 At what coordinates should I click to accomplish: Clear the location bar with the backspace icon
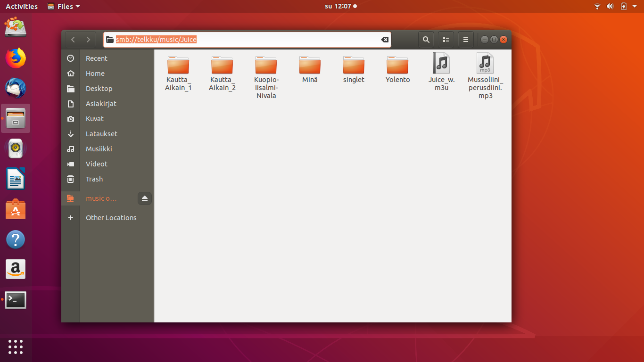point(385,40)
